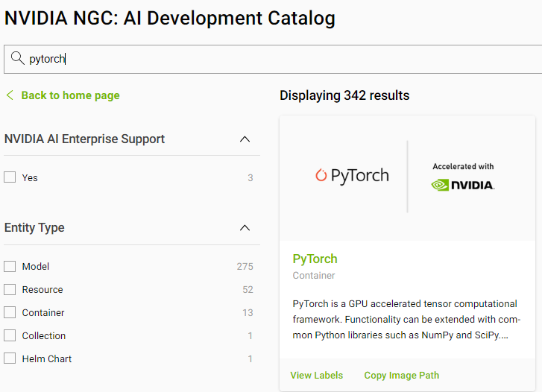Go back to home page
Image resolution: width=542 pixels, height=392 pixels.
coord(71,95)
